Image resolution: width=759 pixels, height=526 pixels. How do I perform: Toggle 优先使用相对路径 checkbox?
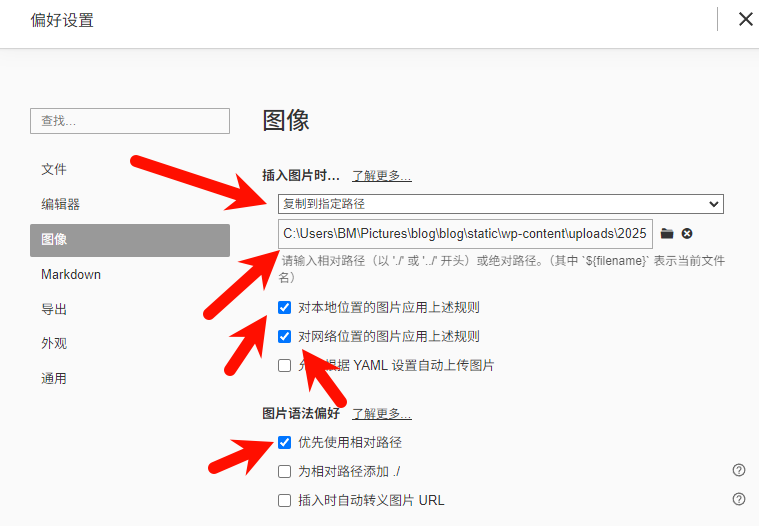click(285, 442)
